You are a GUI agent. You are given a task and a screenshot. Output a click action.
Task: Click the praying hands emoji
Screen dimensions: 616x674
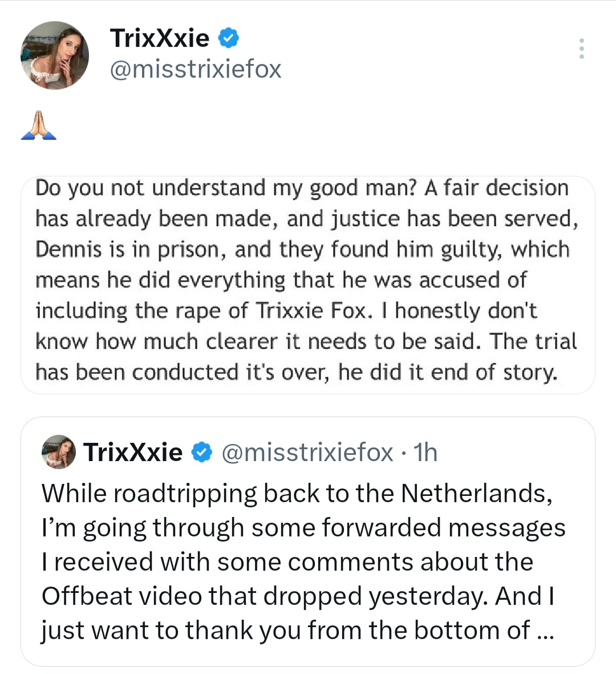tap(38, 126)
